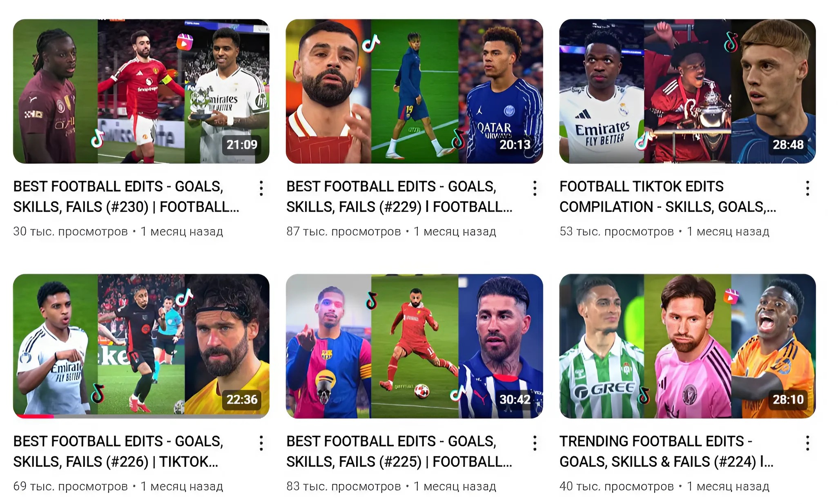
Task: Open options menu for video #229
Action: pos(535,188)
